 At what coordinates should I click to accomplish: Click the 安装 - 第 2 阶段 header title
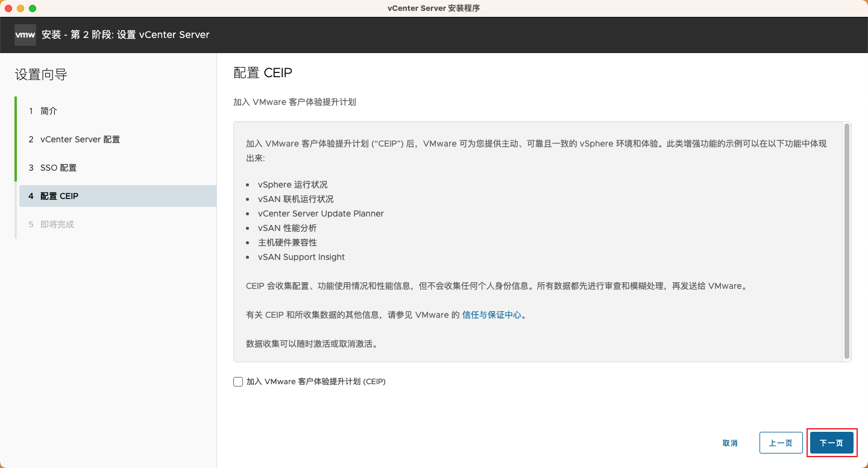pos(125,35)
